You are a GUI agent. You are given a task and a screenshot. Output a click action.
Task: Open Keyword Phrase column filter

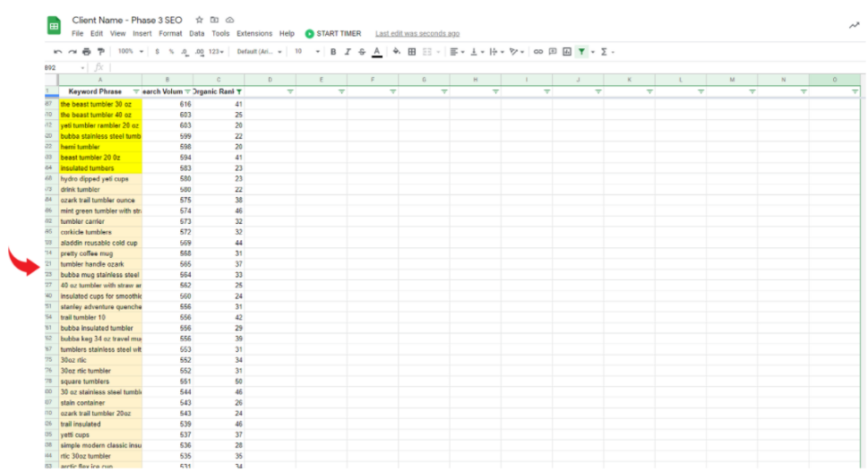[136, 91]
